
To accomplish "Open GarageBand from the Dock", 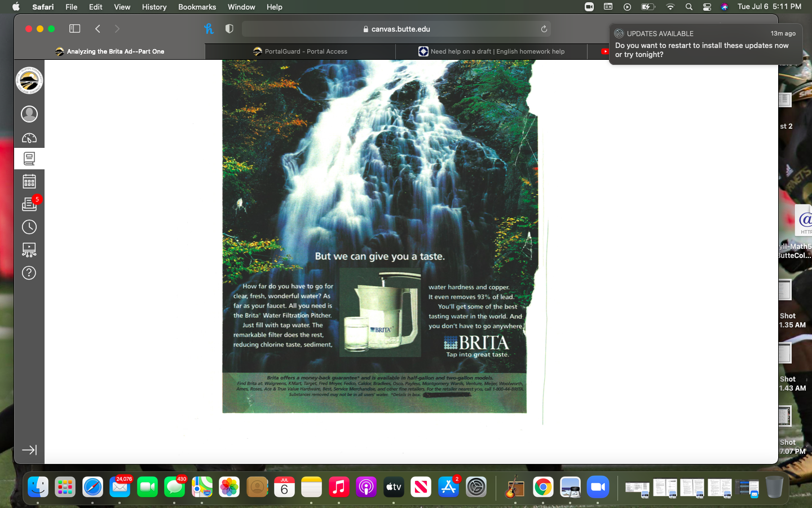I will (515, 487).
